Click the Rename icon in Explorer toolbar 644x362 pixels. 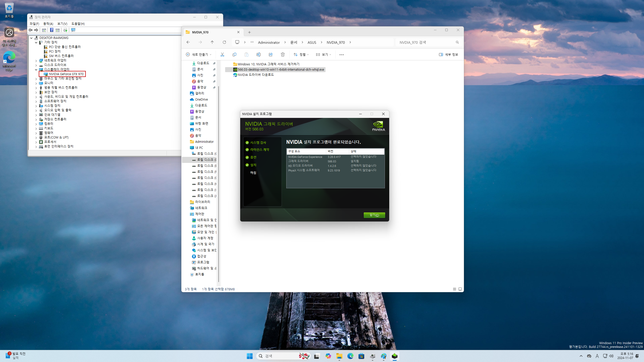pos(258,55)
